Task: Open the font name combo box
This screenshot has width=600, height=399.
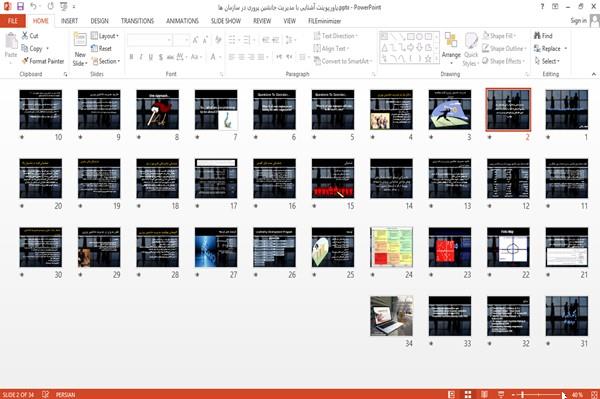Action: coord(150,39)
